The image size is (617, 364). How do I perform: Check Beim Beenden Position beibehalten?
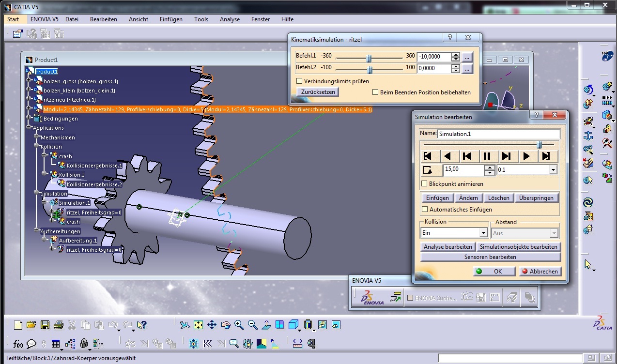[375, 92]
